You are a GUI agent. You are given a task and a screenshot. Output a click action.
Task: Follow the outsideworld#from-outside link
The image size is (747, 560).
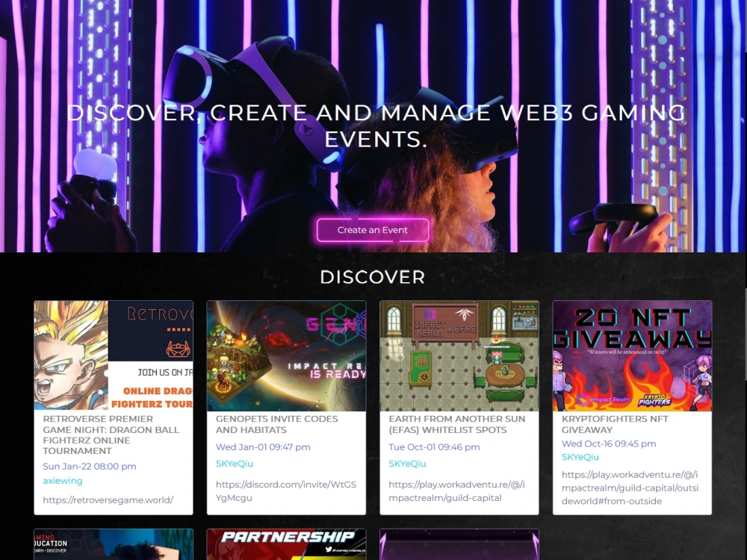pyautogui.click(x=630, y=488)
